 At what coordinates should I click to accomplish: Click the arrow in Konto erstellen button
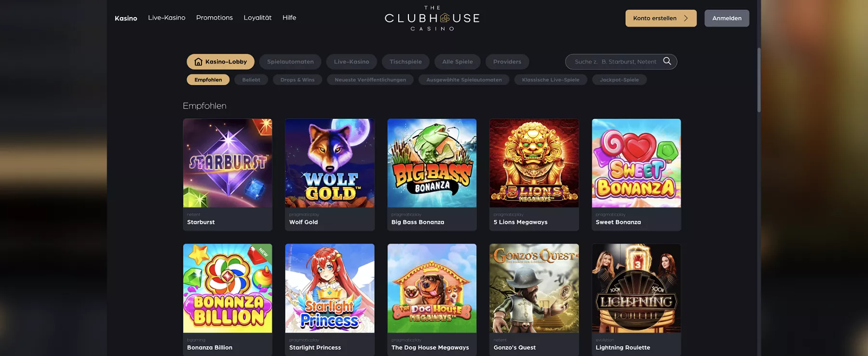[x=686, y=18]
